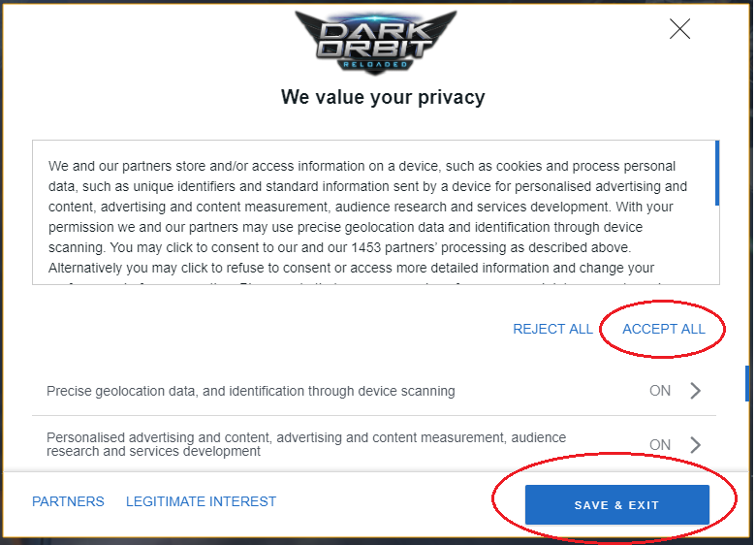This screenshot has width=756, height=545.
Task: Switch to LEGITIMATE INTEREST tab
Action: [x=201, y=501]
